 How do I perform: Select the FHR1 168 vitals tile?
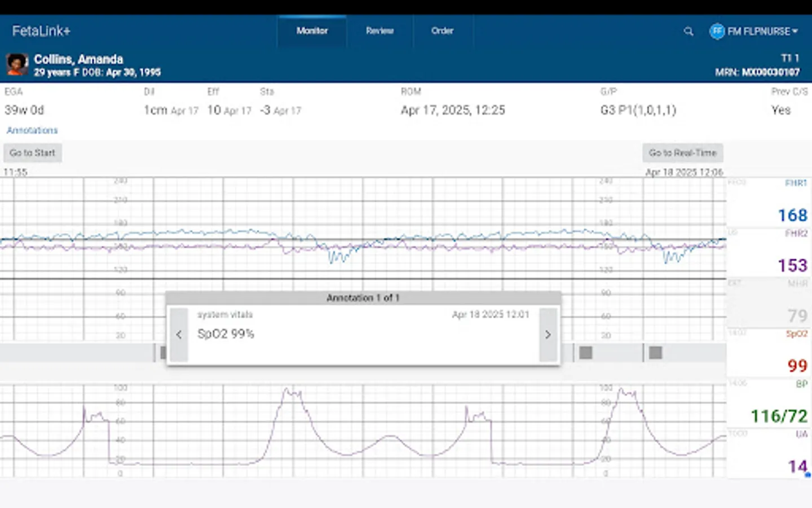pyautogui.click(x=769, y=203)
